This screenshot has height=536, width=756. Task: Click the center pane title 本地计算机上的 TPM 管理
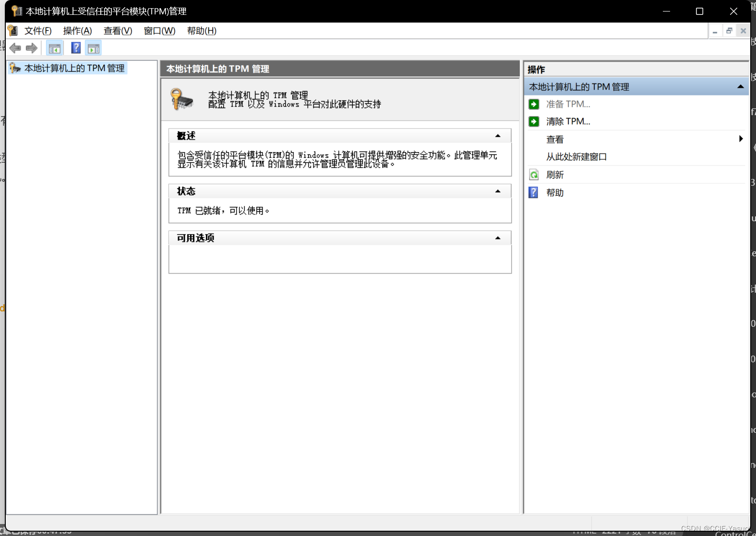pyautogui.click(x=217, y=69)
